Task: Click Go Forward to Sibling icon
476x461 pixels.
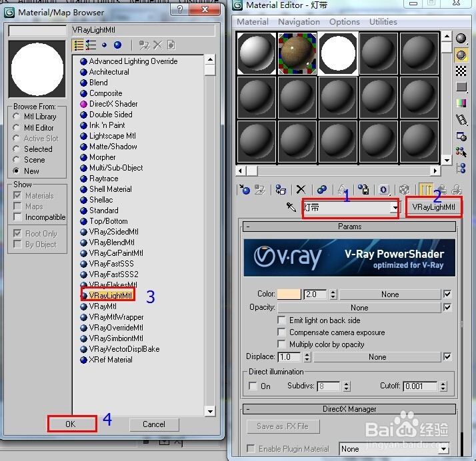Action: pos(456,190)
